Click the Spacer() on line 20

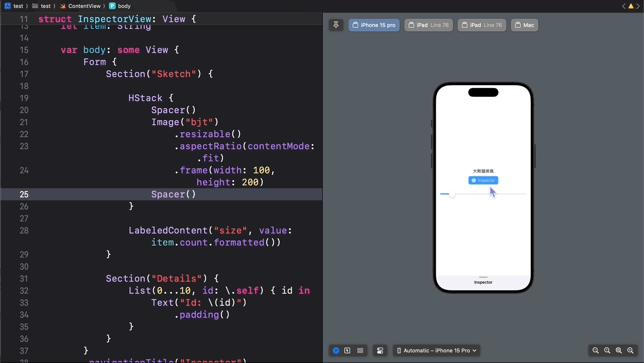[x=174, y=110]
